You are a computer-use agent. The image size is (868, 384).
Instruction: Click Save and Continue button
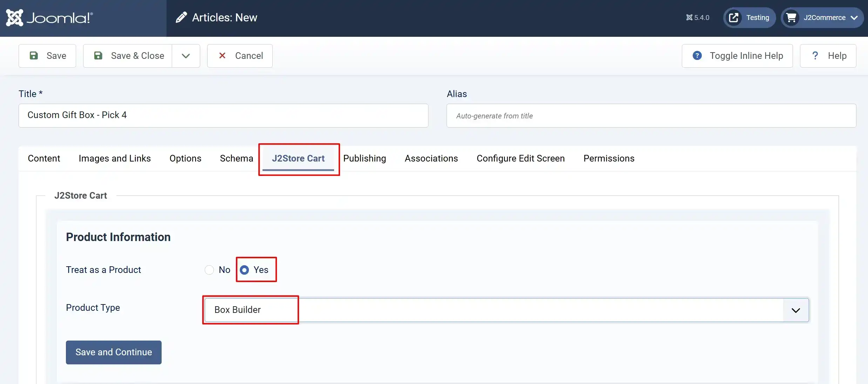click(x=114, y=352)
